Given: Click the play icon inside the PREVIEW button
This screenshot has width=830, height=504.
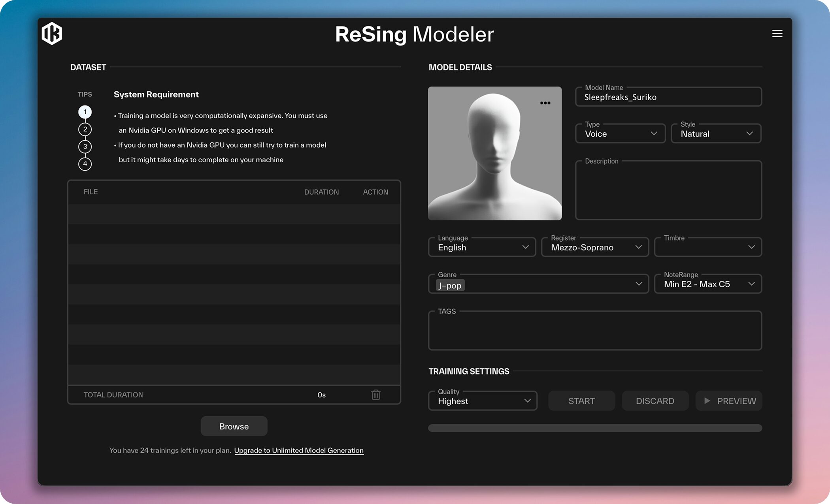Looking at the screenshot, I should 707,401.
